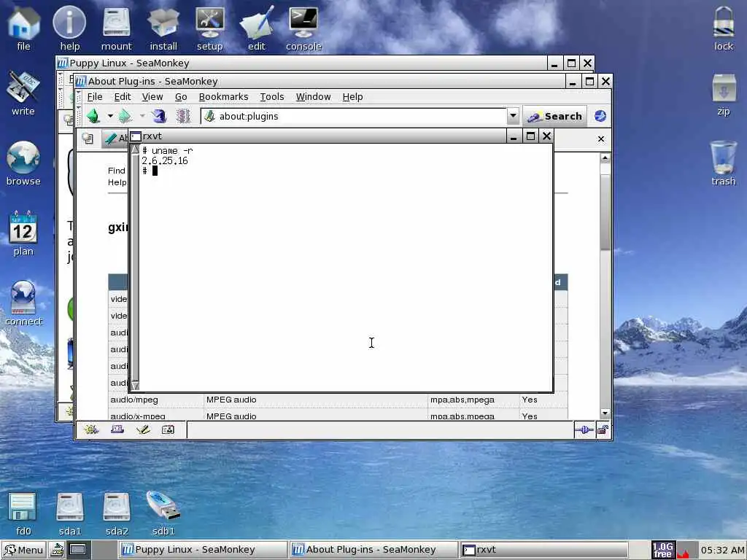Screen dimensions: 747x560
Task: Open the Bookmarks menu
Action: pos(223,97)
